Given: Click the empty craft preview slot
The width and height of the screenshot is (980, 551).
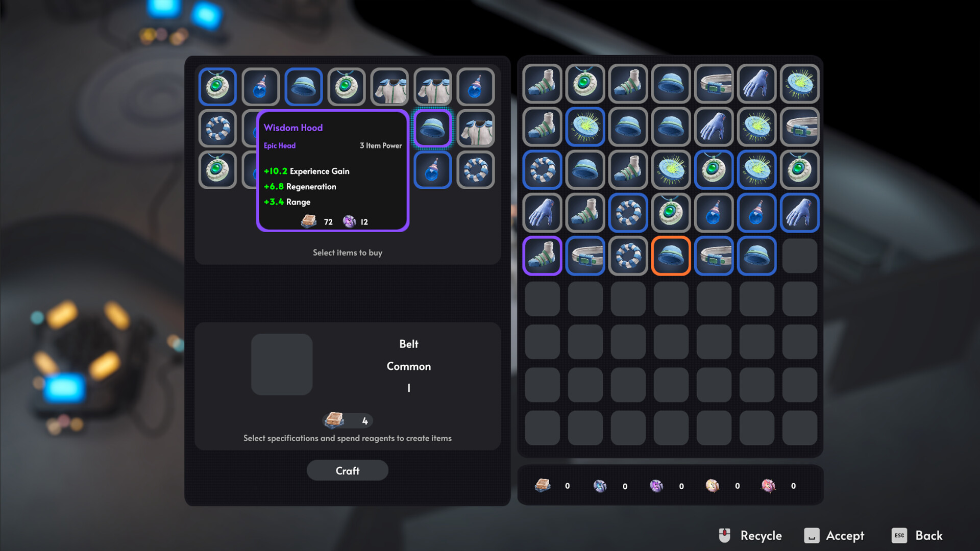Looking at the screenshot, I should click(x=282, y=364).
